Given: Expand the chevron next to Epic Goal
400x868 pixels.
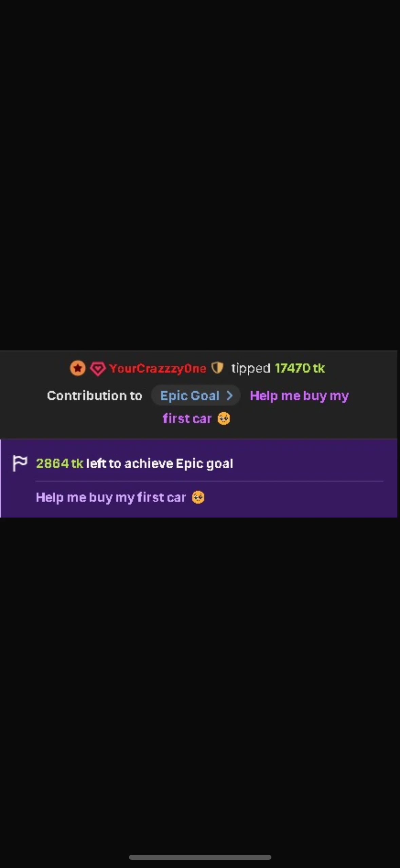Looking at the screenshot, I should 230,396.
